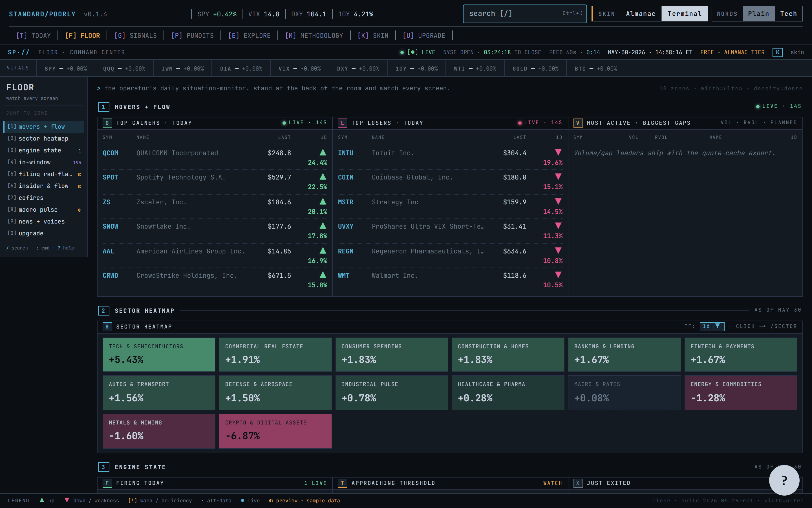Click the help shortcut in sidebar footer
The width and height of the screenshot is (812, 508).
[66, 248]
